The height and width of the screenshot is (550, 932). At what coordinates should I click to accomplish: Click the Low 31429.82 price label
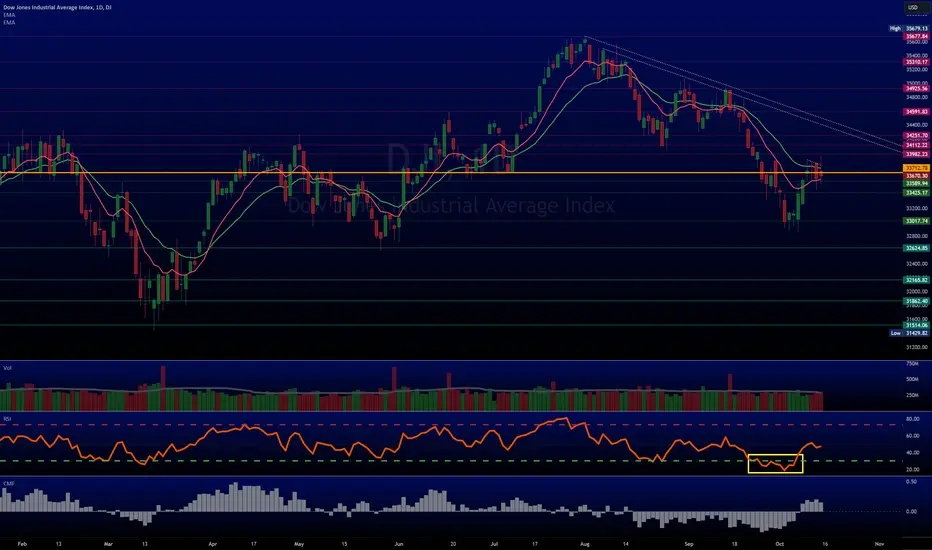[908, 333]
